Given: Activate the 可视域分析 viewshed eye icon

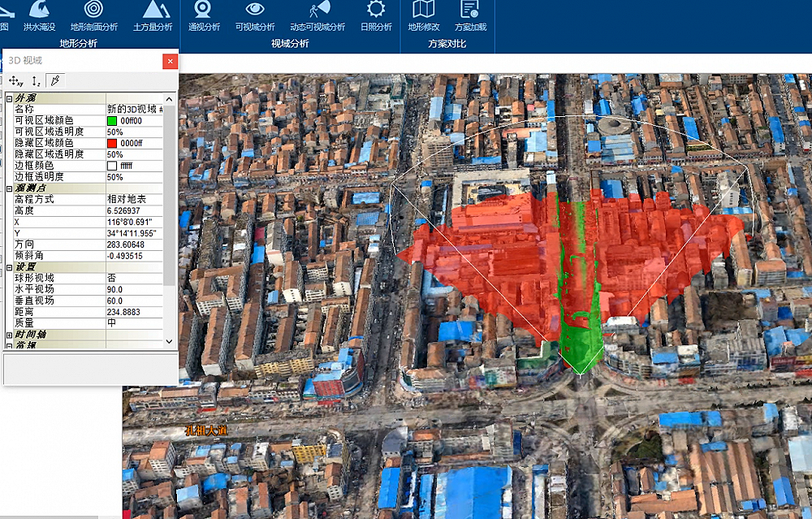Looking at the screenshot, I should tap(255, 16).
